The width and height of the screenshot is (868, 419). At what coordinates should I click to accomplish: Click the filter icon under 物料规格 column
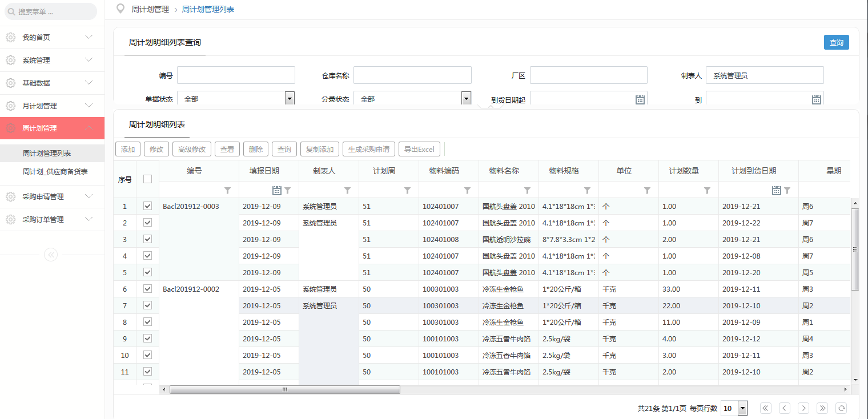tap(587, 190)
